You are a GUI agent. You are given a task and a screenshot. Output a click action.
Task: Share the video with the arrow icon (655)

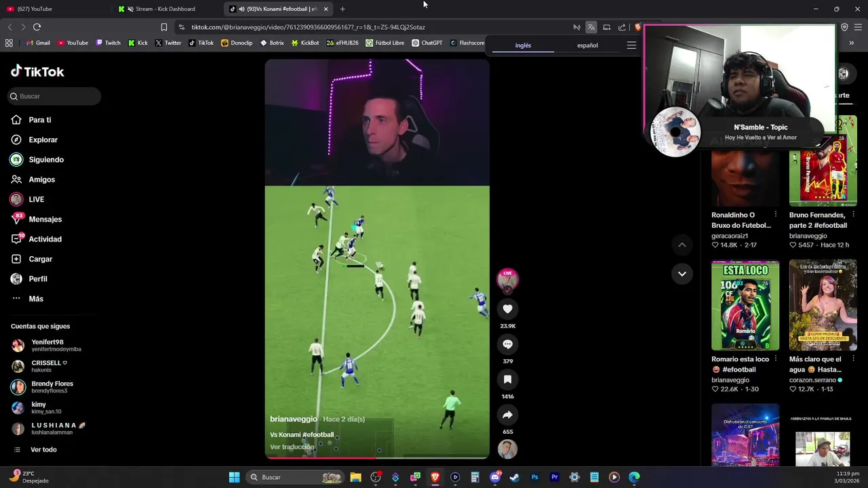507,415
